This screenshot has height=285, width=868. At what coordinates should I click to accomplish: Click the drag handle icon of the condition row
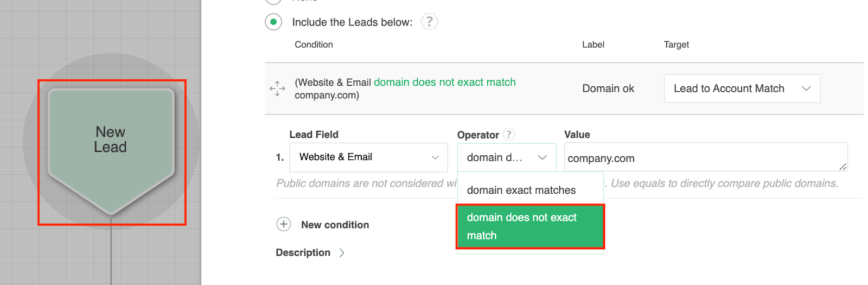277,88
